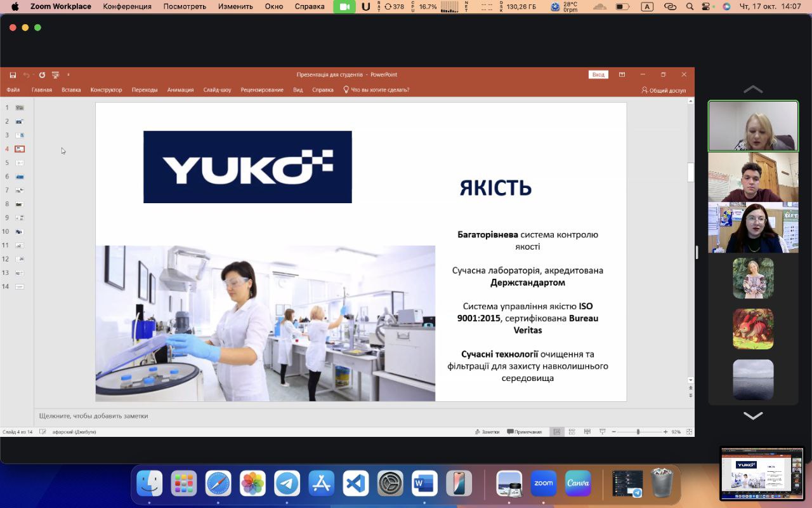This screenshot has width=812, height=508.
Task: Click the zoom slider in status bar
Action: (x=638, y=432)
